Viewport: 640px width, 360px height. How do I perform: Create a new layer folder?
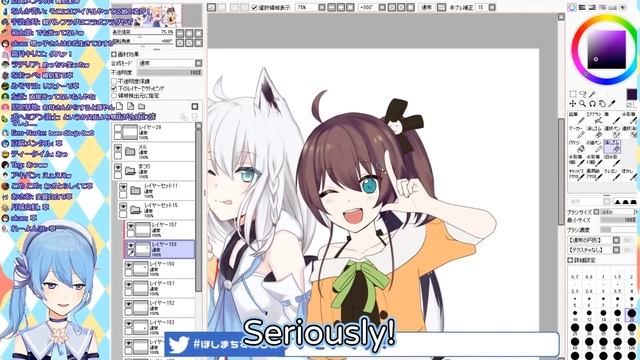click(x=142, y=107)
